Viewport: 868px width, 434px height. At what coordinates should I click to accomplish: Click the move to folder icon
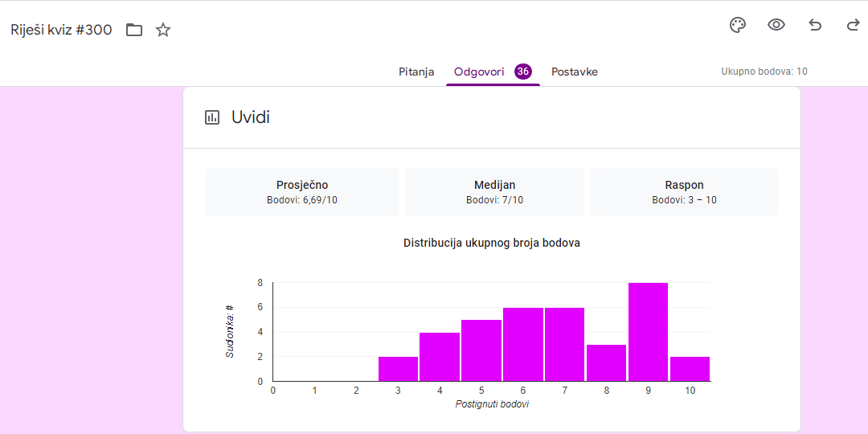[x=134, y=31]
